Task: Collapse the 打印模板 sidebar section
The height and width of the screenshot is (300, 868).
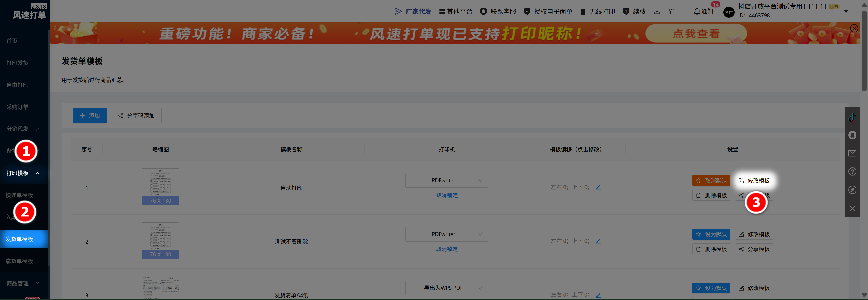Action: click(23, 173)
